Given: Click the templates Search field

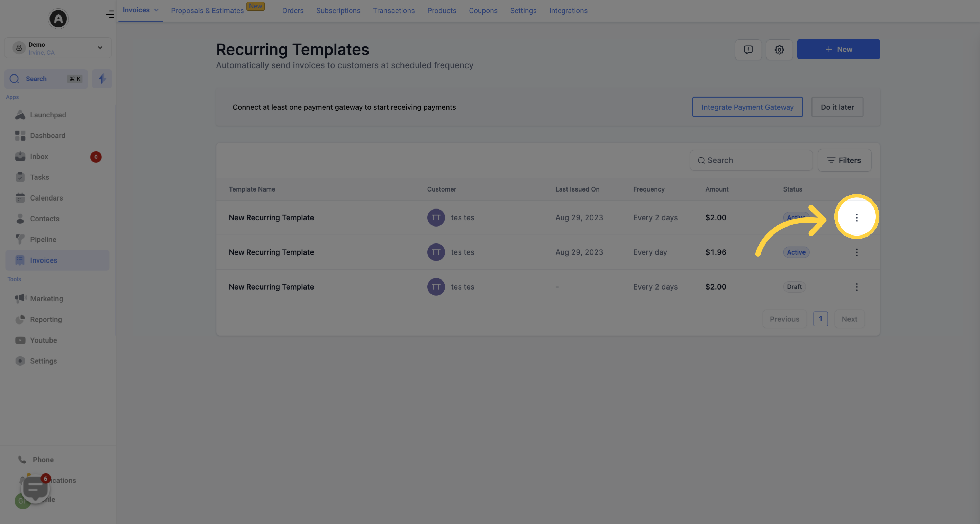Looking at the screenshot, I should point(751,160).
